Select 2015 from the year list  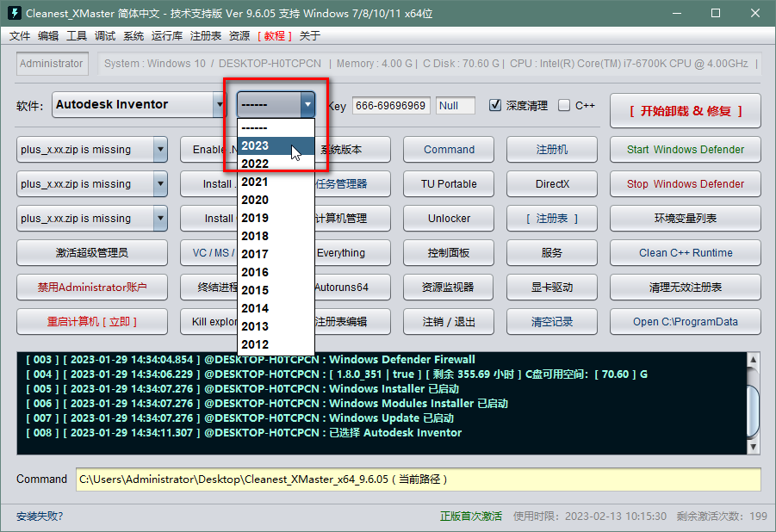click(x=276, y=290)
